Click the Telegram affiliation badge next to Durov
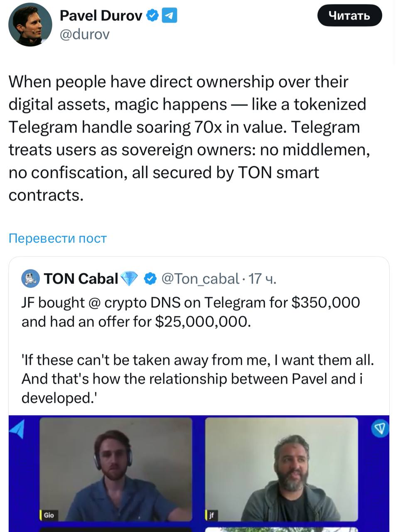 coord(170,16)
